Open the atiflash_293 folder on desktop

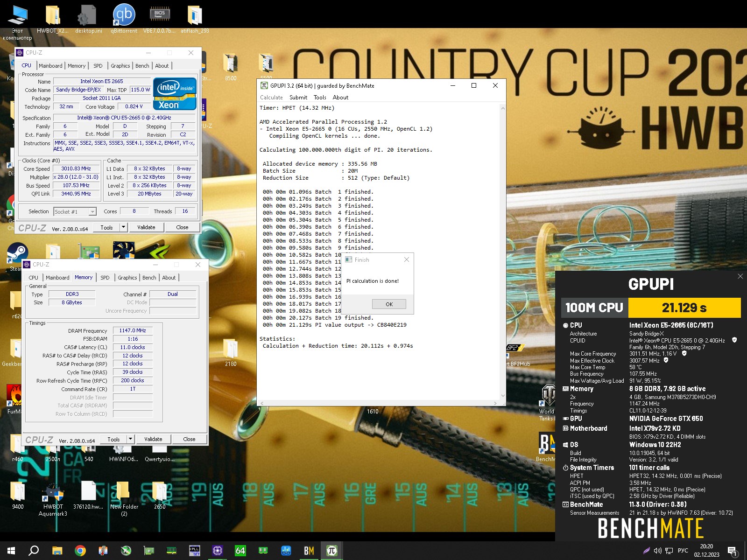(195, 19)
